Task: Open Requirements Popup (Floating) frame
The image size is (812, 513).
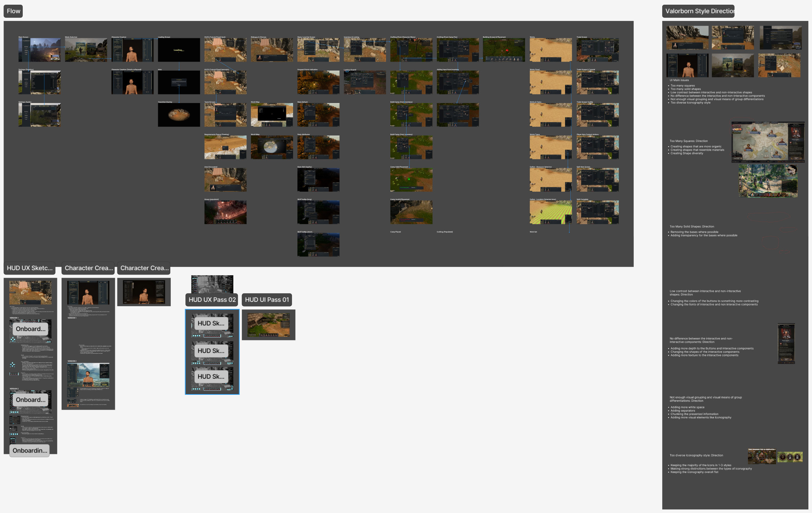Action: [225, 147]
